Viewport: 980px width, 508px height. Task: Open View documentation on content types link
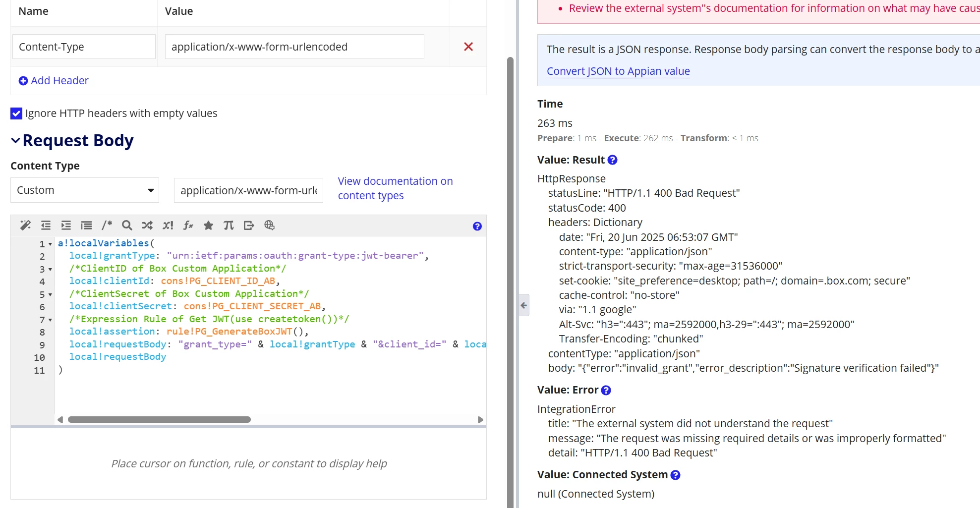[x=395, y=188]
